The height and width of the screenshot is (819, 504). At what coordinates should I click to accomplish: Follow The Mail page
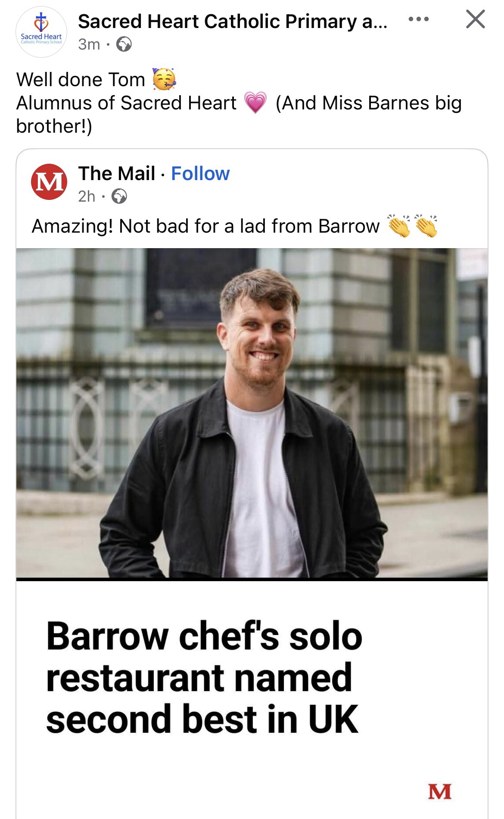(x=200, y=174)
